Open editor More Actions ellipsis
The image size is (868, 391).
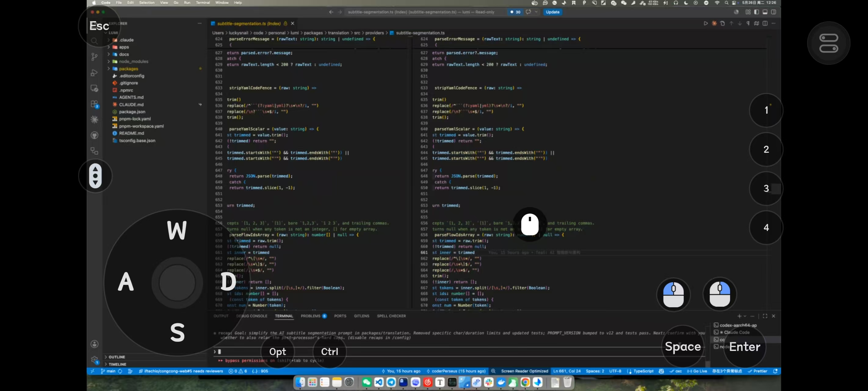pos(773,23)
